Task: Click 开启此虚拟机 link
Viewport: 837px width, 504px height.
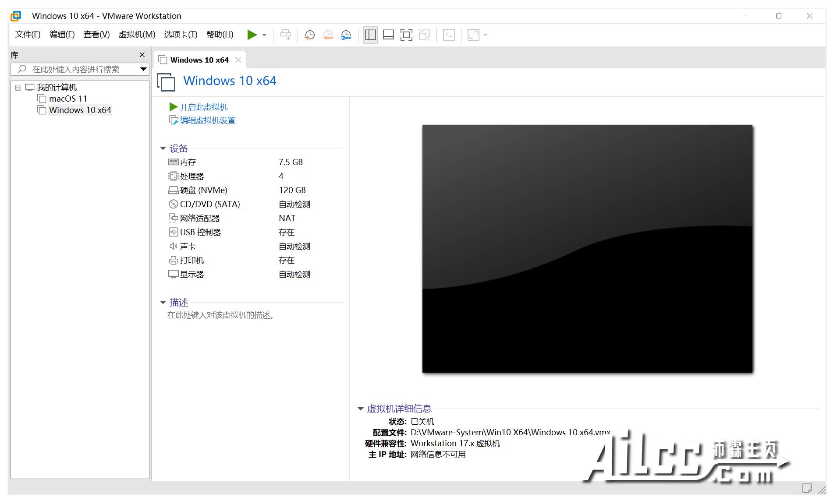Action: pyautogui.click(x=203, y=107)
